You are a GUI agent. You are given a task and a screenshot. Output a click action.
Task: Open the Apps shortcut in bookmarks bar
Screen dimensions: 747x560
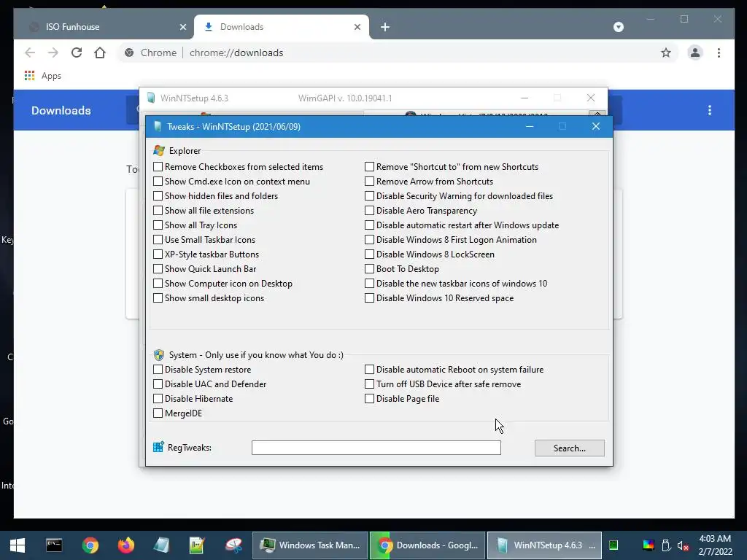(x=43, y=76)
